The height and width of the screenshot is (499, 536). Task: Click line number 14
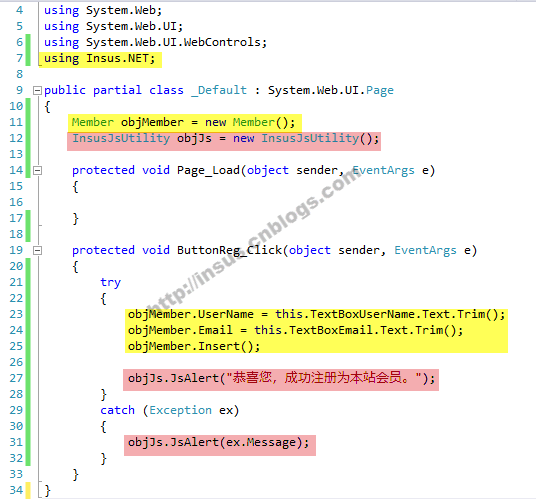tap(16, 170)
